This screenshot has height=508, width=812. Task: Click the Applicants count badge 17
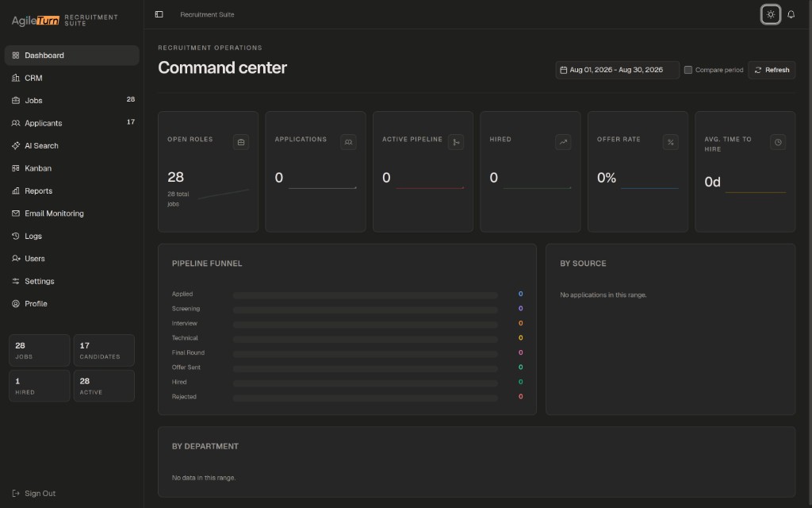[131, 121]
